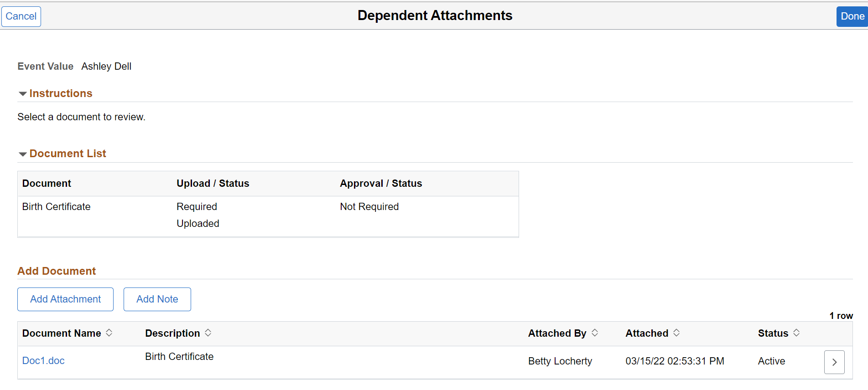
Task: Click the Ashley Dell event value
Action: [x=106, y=67]
